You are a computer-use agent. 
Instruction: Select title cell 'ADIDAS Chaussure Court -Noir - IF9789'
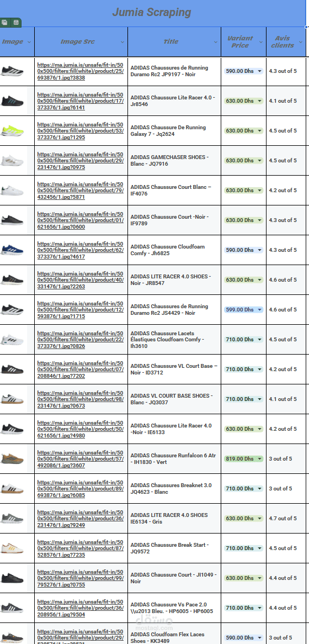click(174, 220)
